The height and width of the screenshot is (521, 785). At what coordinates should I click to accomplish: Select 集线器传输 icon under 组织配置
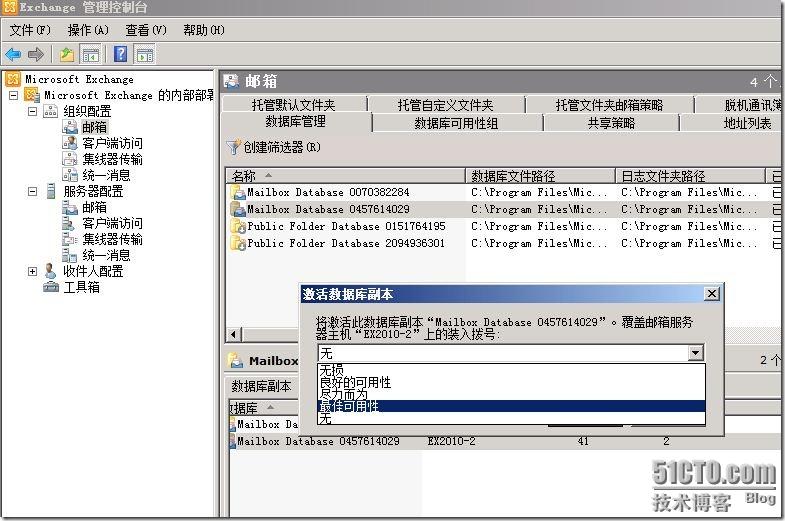coord(70,159)
